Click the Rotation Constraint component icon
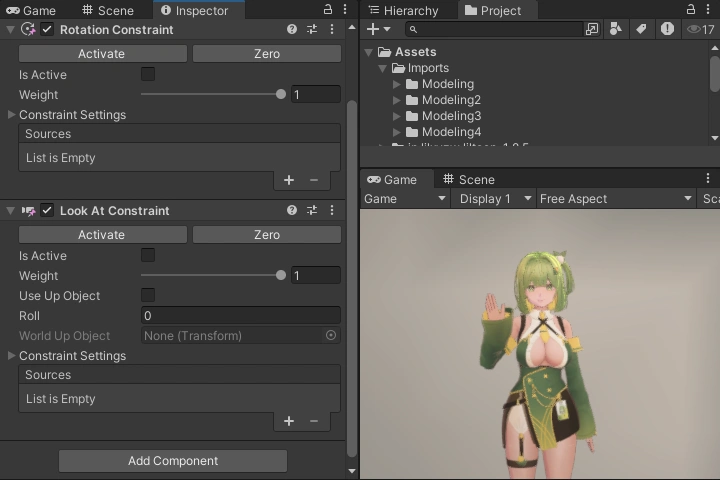720x480 pixels. coord(28,30)
